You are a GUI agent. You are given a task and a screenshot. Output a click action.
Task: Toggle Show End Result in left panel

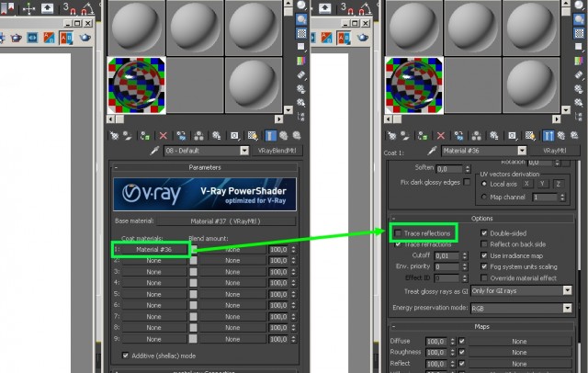click(270, 135)
